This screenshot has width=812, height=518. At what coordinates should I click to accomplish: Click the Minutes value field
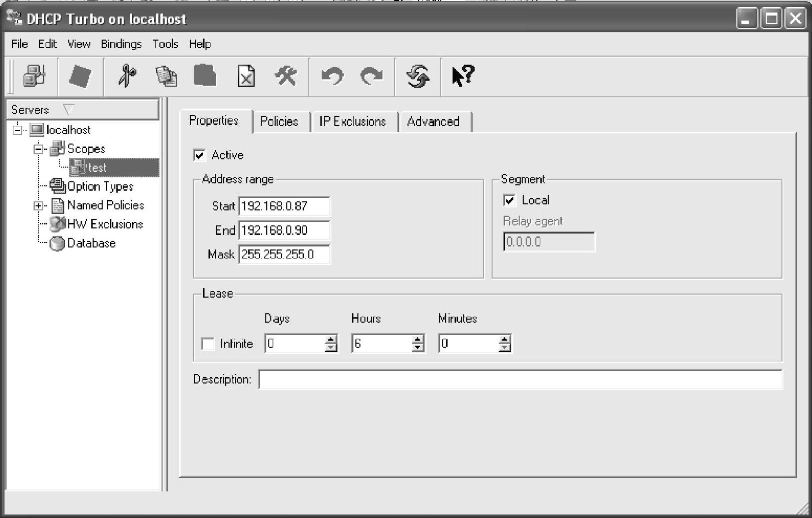tap(469, 344)
